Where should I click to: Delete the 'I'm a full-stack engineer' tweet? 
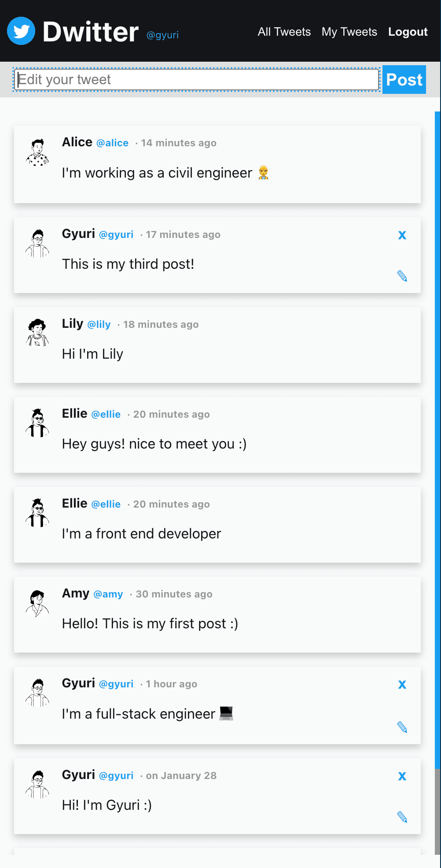402,684
